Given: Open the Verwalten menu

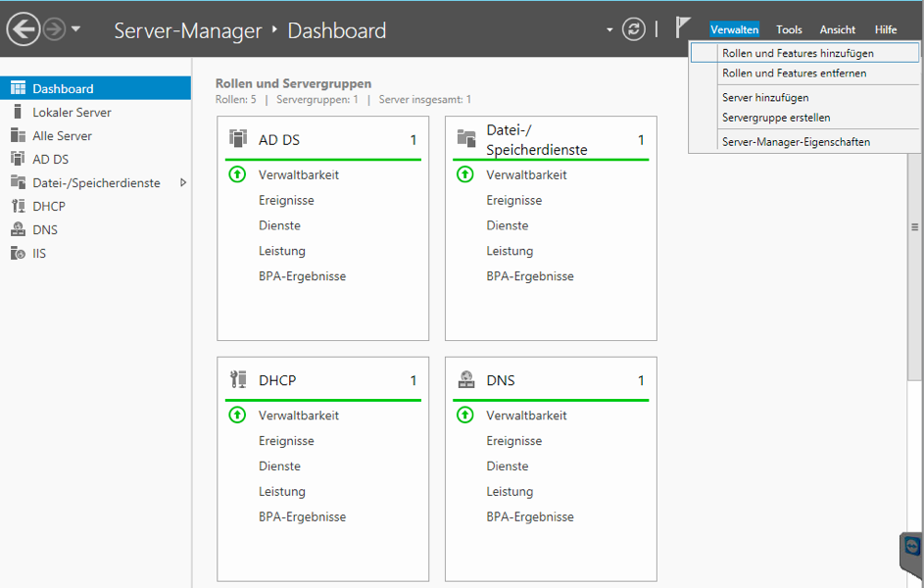Looking at the screenshot, I should (734, 29).
